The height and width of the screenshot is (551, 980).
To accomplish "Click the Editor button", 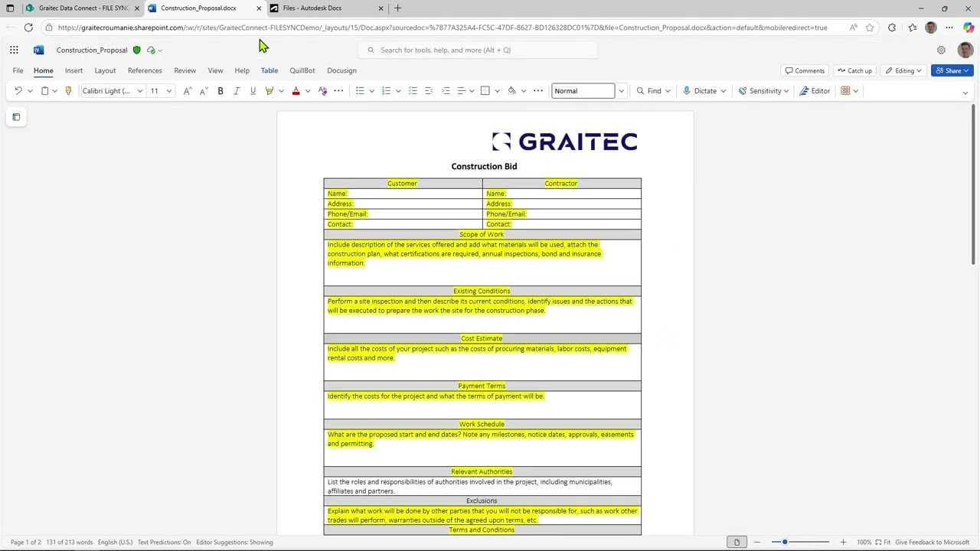I will point(815,91).
